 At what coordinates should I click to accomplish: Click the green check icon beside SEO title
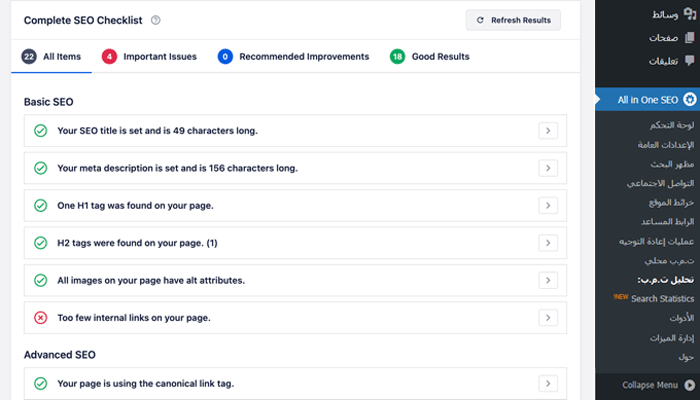[41, 130]
